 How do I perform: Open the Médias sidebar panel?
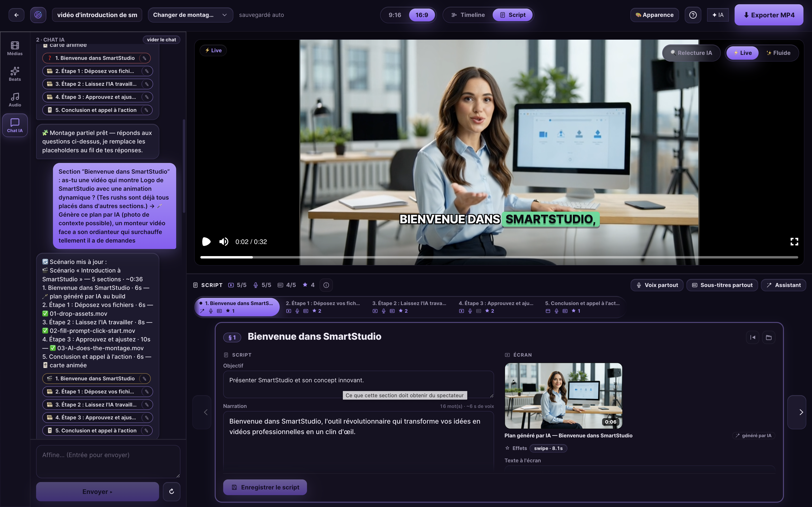(15, 48)
